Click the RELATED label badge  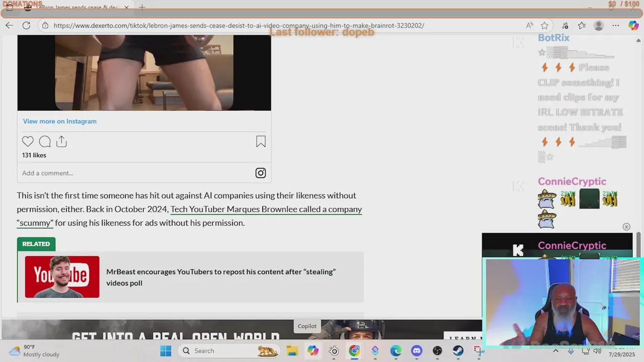tap(36, 244)
